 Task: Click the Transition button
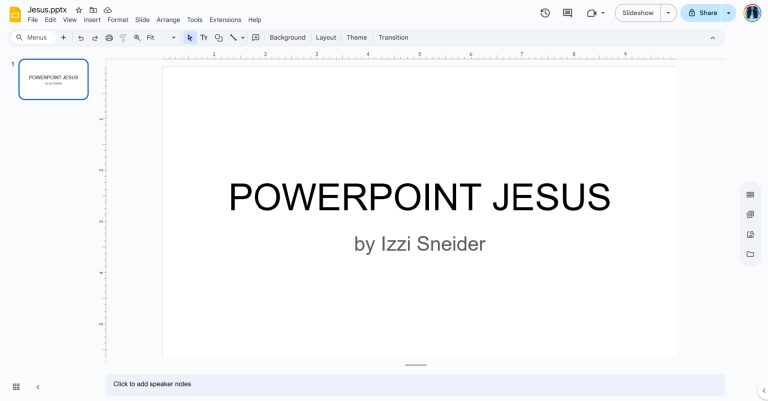[x=393, y=38]
